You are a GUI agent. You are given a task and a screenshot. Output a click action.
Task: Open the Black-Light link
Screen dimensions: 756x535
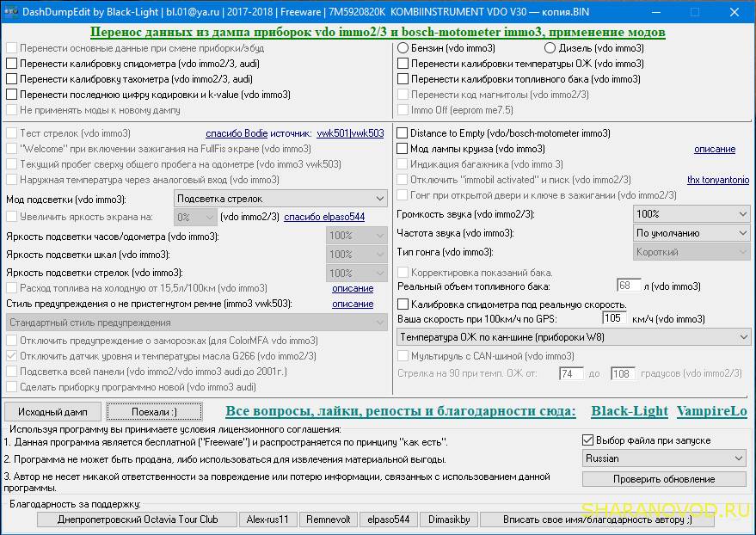[x=629, y=411]
